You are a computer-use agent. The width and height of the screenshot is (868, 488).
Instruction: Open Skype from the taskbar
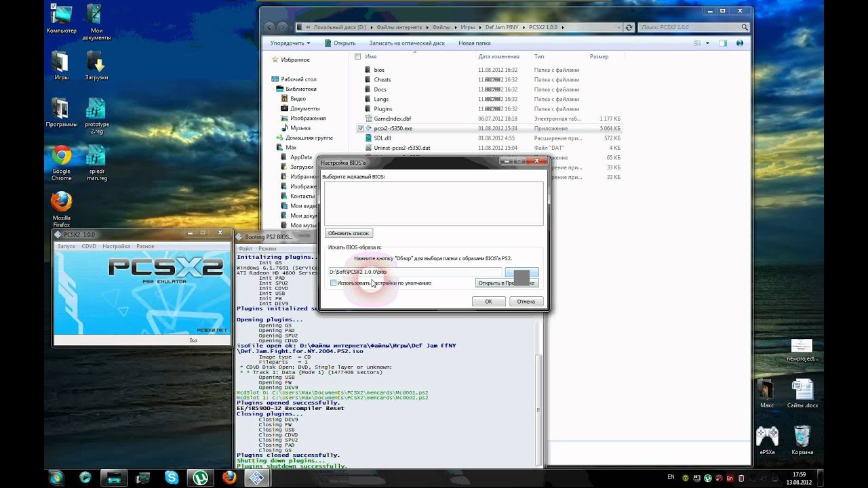click(172, 477)
